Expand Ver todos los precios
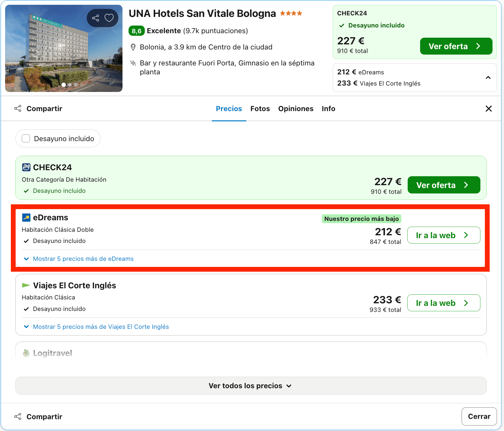Screen dimensions: 504x431 pyautogui.click(x=251, y=386)
